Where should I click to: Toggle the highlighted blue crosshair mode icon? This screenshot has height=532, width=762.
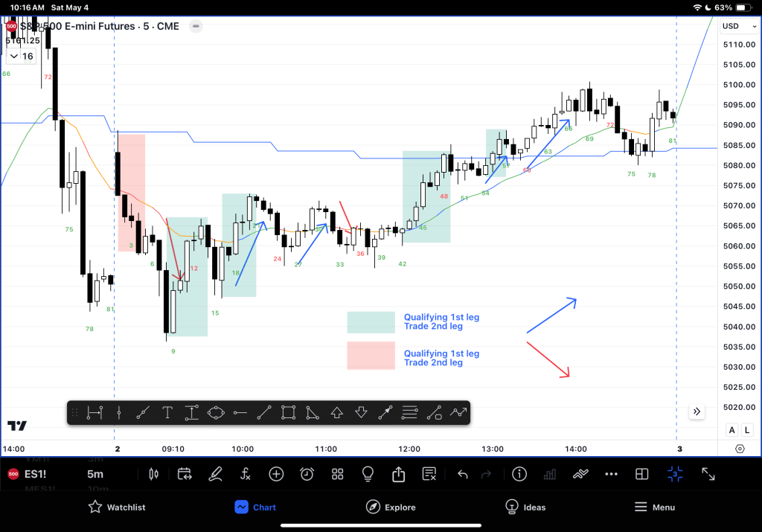[x=675, y=474]
